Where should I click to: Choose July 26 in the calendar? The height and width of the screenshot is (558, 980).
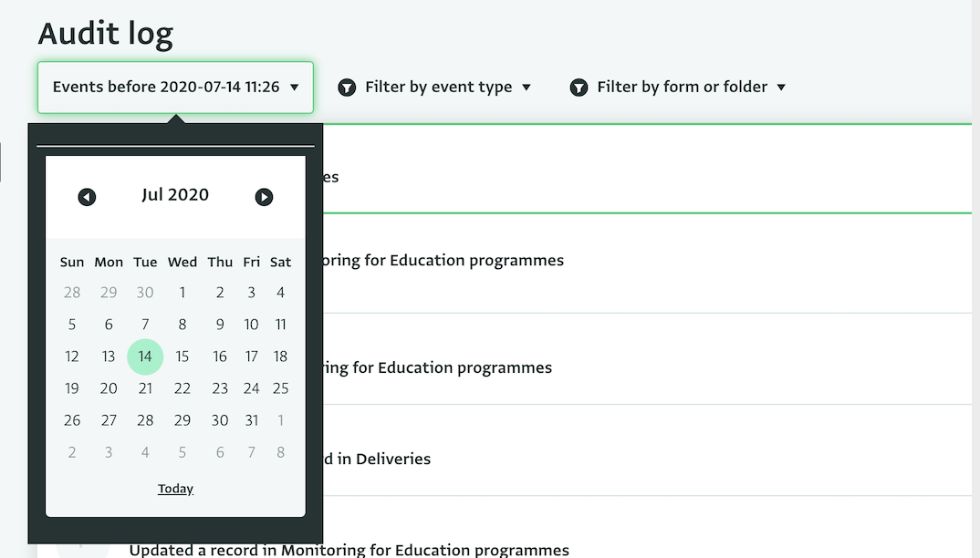(72, 420)
